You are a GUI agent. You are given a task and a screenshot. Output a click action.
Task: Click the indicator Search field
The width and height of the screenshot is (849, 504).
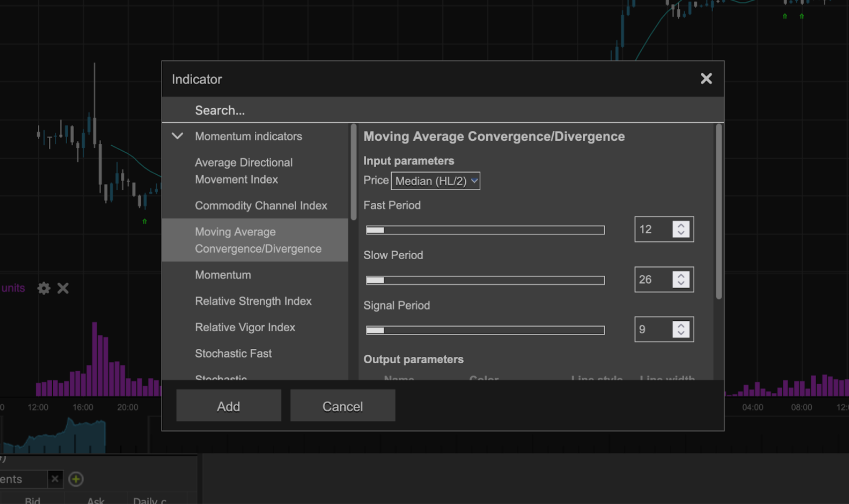coord(442,110)
